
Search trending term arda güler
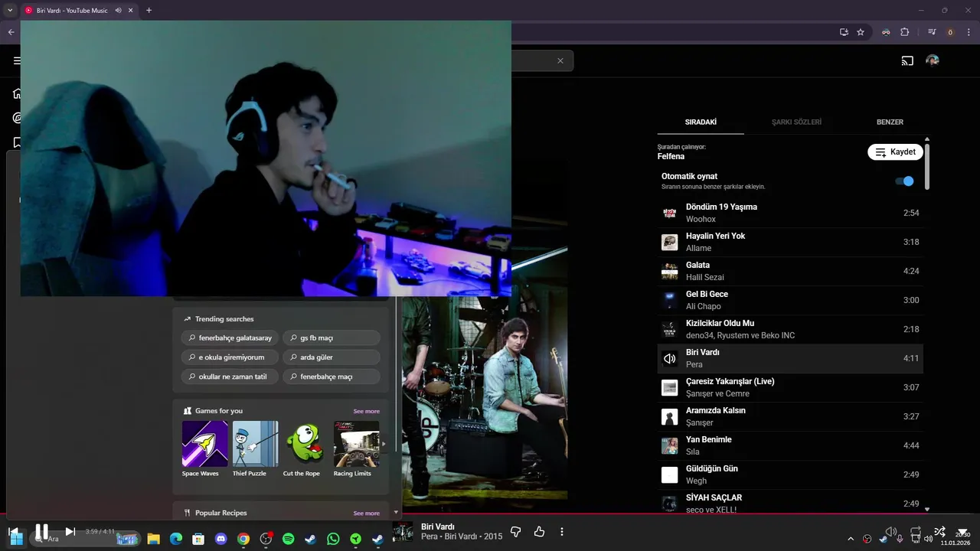[332, 357]
